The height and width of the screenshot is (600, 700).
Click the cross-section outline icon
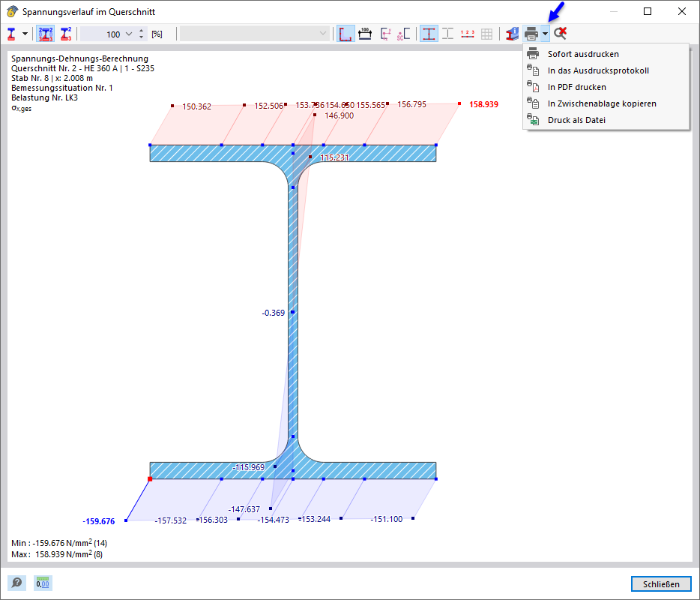click(447, 34)
